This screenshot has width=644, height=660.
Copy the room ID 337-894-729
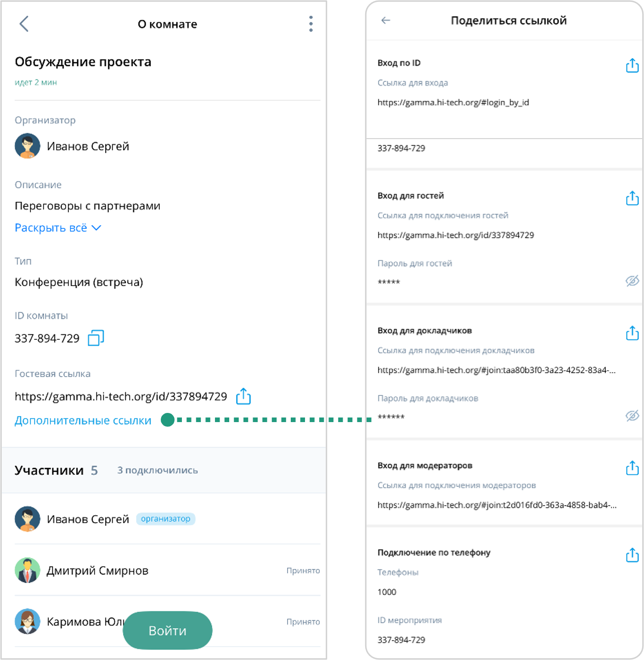[96, 338]
